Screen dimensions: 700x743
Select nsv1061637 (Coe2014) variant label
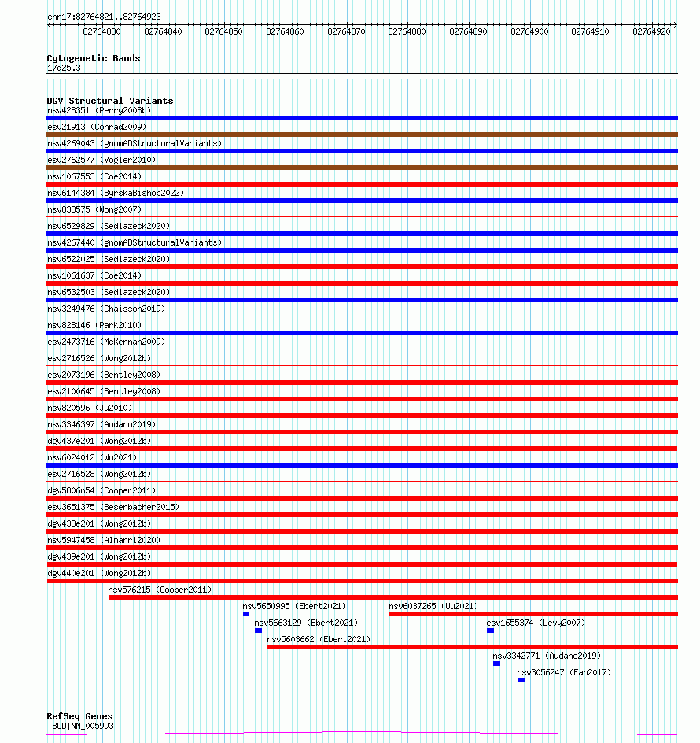(94, 275)
